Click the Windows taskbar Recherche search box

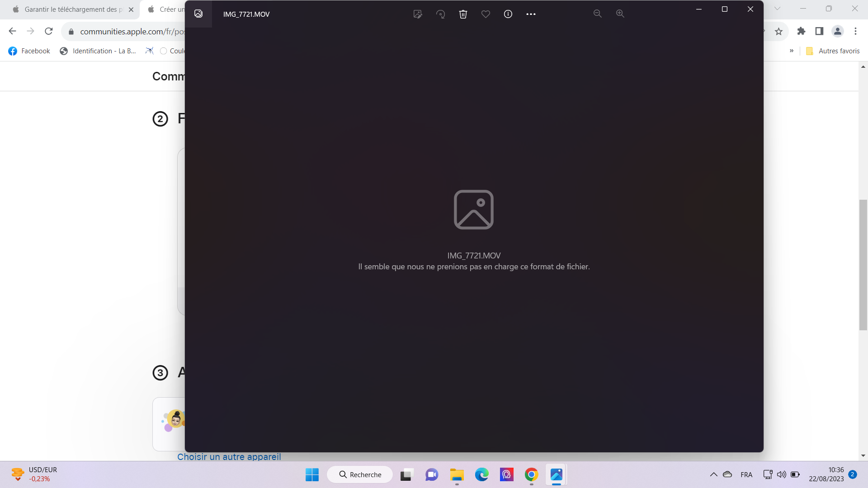360,474
